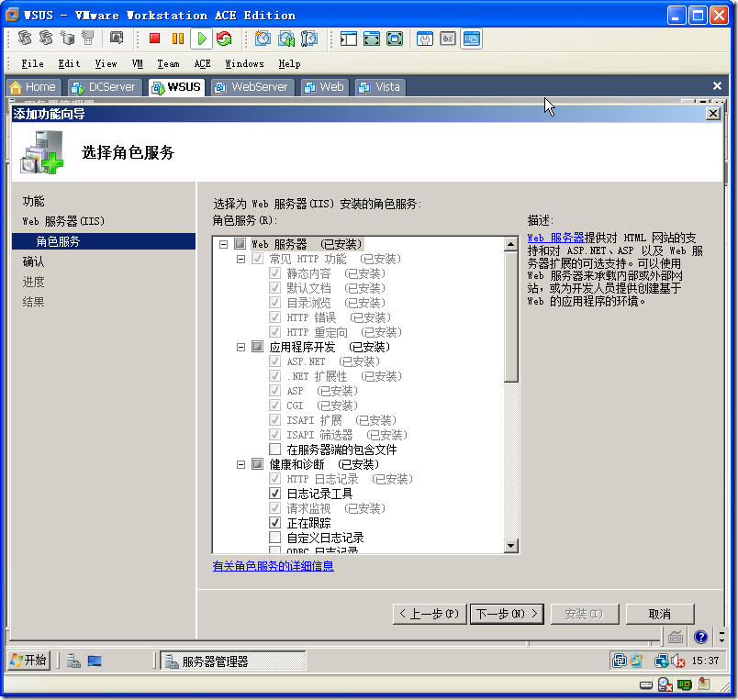Click the Revert to Snapshot toolbar icon
Image resolution: width=738 pixels, height=700 pixels.
(x=286, y=39)
